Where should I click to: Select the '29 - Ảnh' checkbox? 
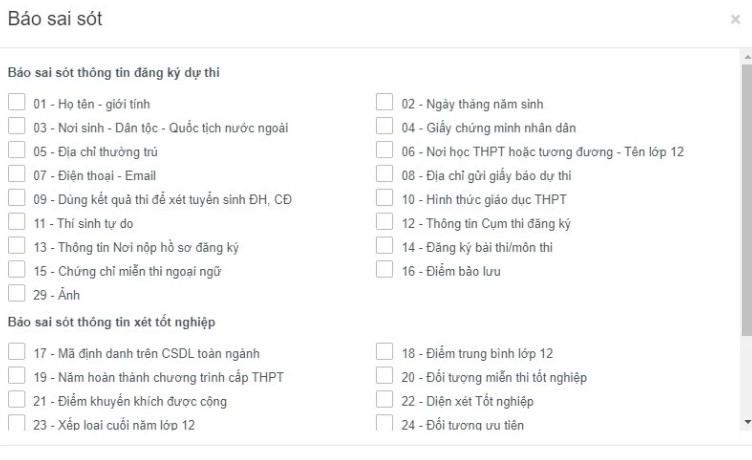pyautogui.click(x=16, y=294)
